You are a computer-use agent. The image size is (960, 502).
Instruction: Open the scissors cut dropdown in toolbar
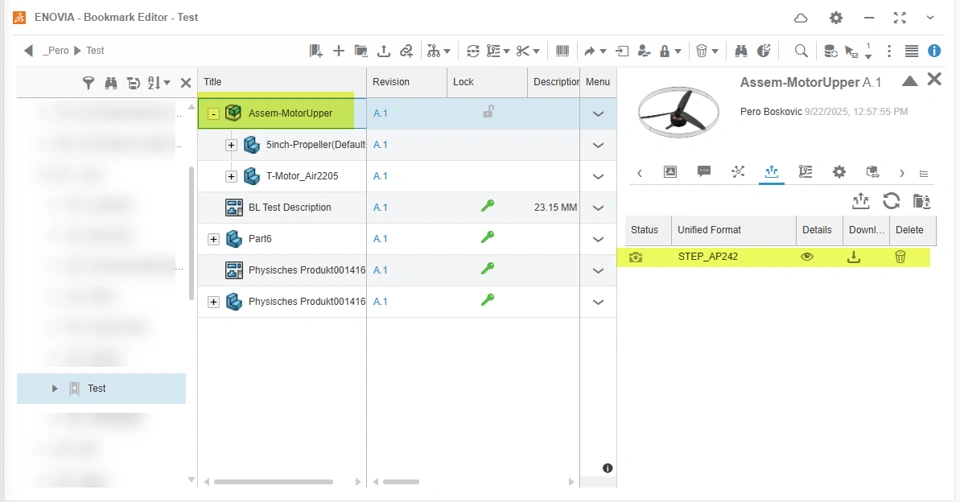(x=536, y=51)
